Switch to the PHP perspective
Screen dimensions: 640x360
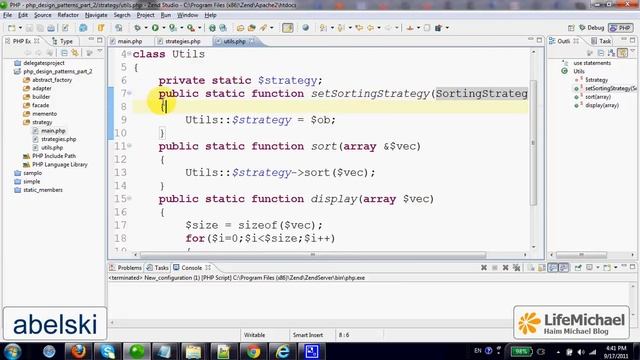(620, 28)
